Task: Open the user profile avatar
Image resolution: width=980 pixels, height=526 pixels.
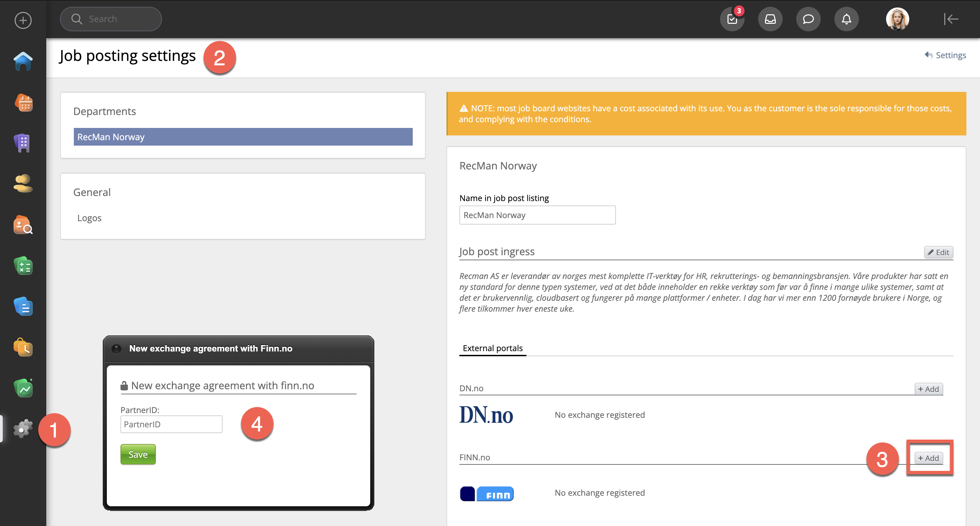Action: (x=897, y=19)
